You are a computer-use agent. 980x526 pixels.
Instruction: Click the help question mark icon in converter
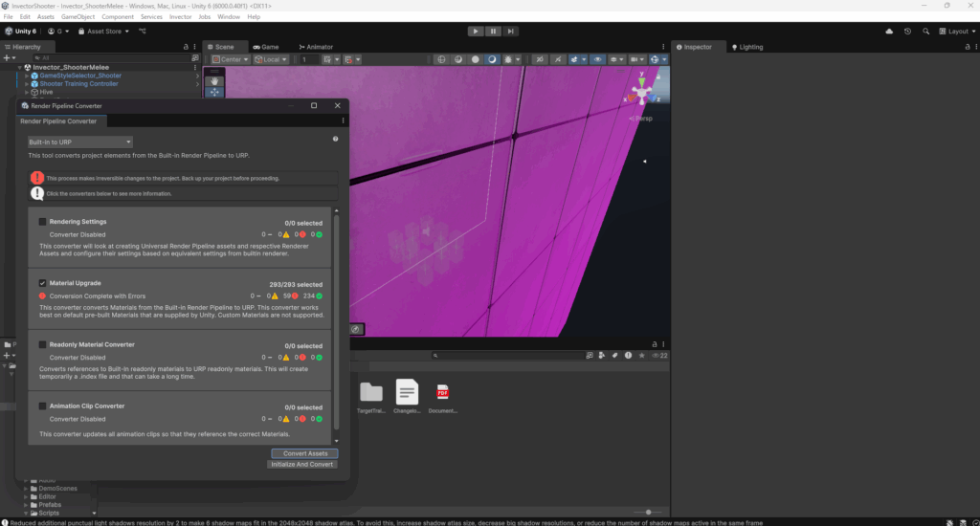(x=335, y=139)
